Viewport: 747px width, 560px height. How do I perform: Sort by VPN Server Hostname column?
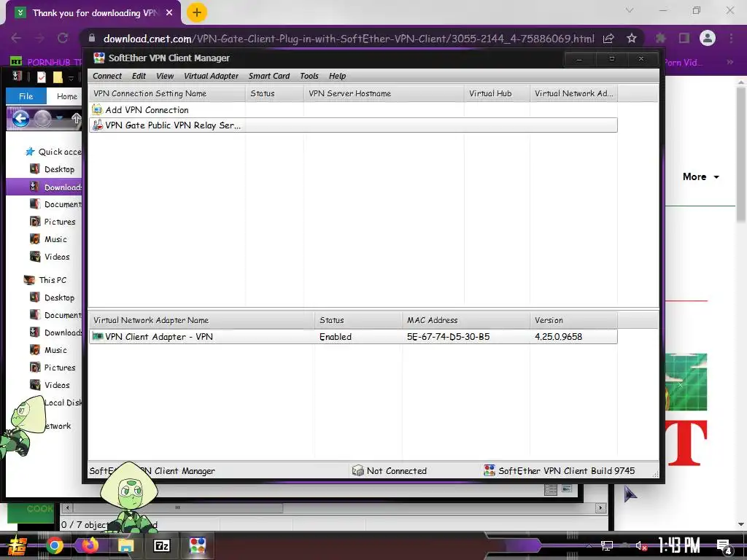(384, 93)
